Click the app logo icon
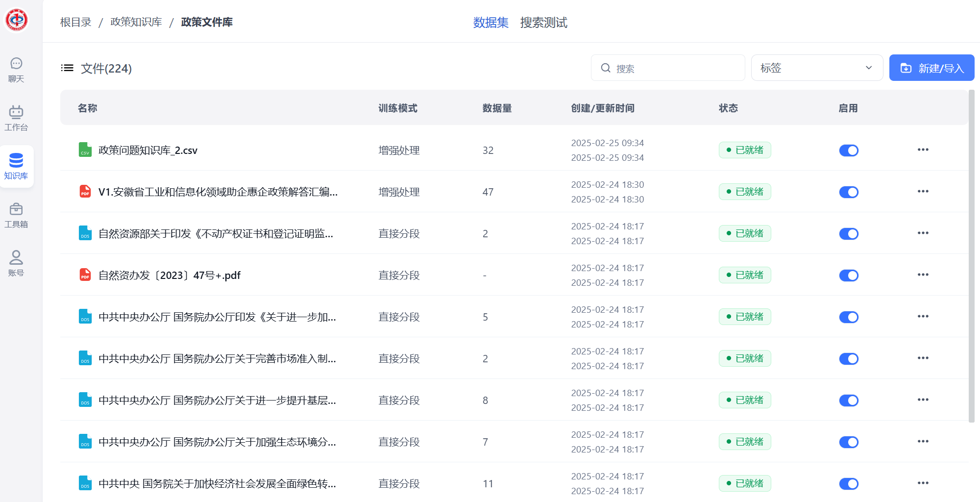This screenshot has width=980, height=502. coord(16,20)
